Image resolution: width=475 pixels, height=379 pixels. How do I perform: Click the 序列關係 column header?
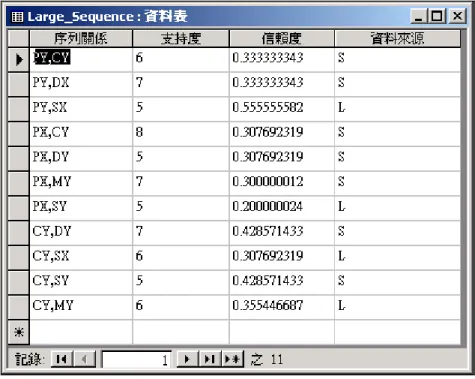81,38
